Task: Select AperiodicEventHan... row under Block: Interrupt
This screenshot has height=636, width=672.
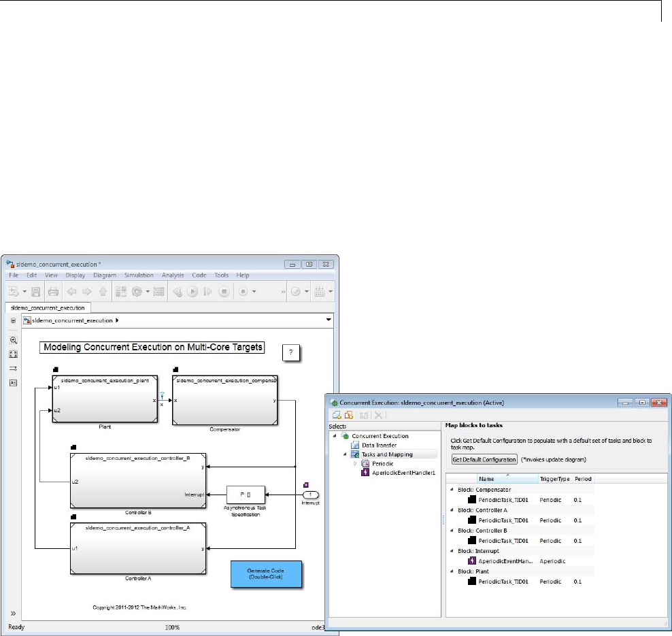Action: pyautogui.click(x=506, y=561)
